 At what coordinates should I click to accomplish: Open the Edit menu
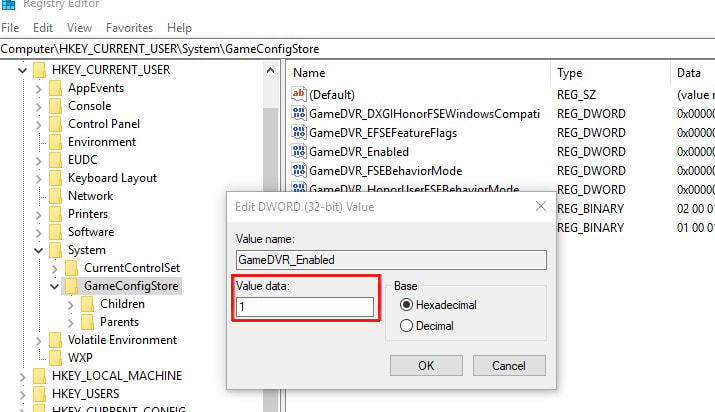[x=43, y=28]
